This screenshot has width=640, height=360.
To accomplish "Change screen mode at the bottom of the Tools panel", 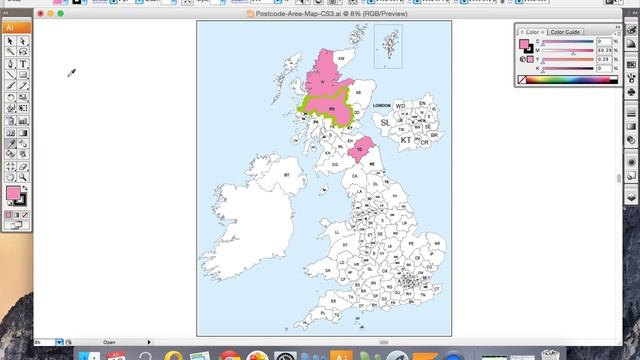I will 16,225.
